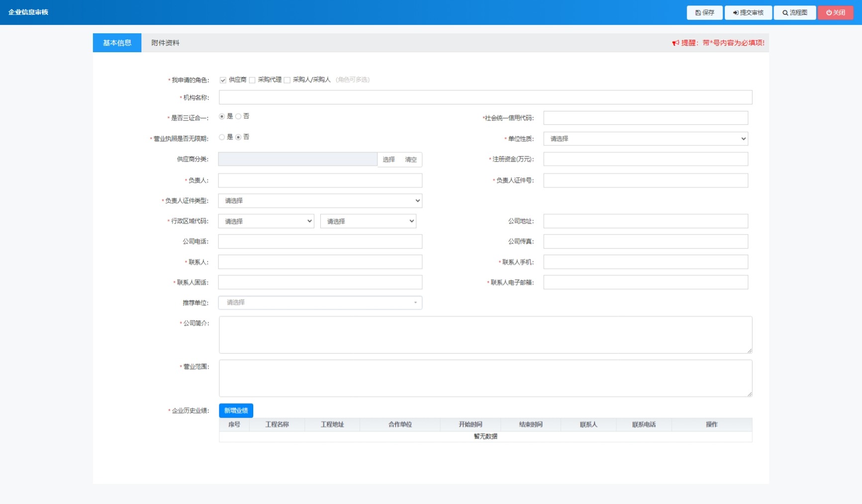Click into the 公司简介 text area
The width and height of the screenshot is (862, 504).
[x=485, y=335]
